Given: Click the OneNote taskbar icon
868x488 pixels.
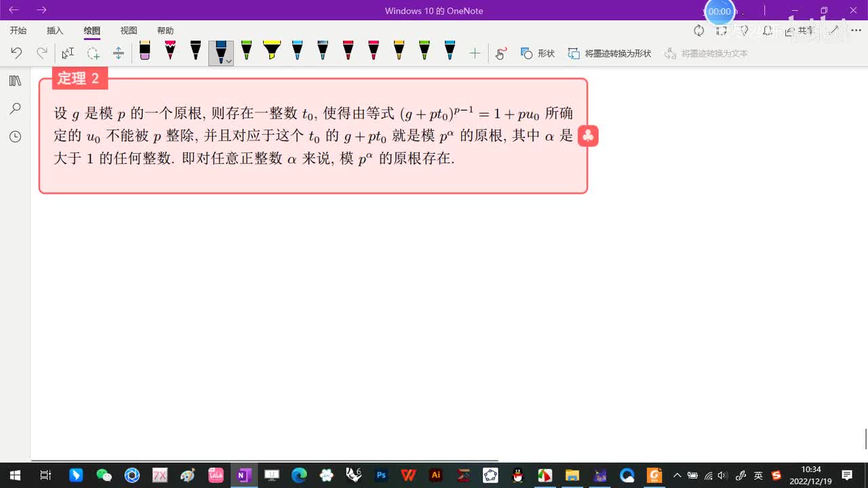Looking at the screenshot, I should coord(243,475).
